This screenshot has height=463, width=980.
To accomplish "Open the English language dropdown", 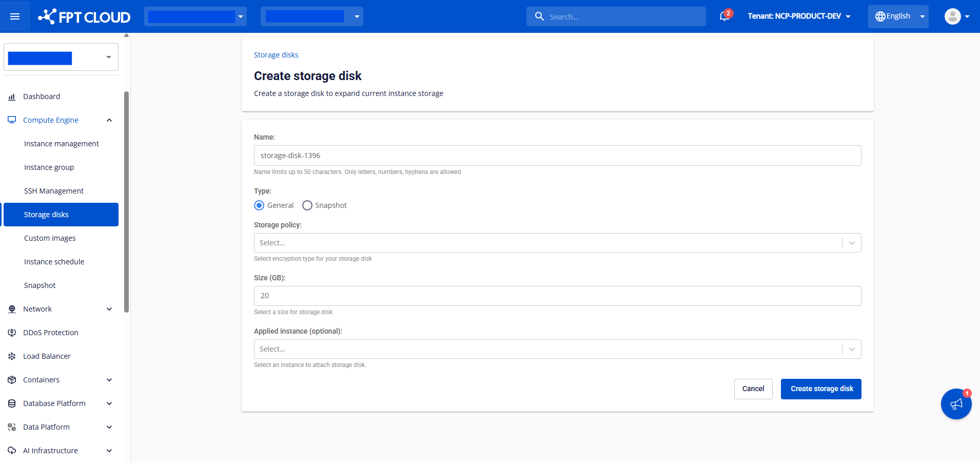I will [898, 16].
